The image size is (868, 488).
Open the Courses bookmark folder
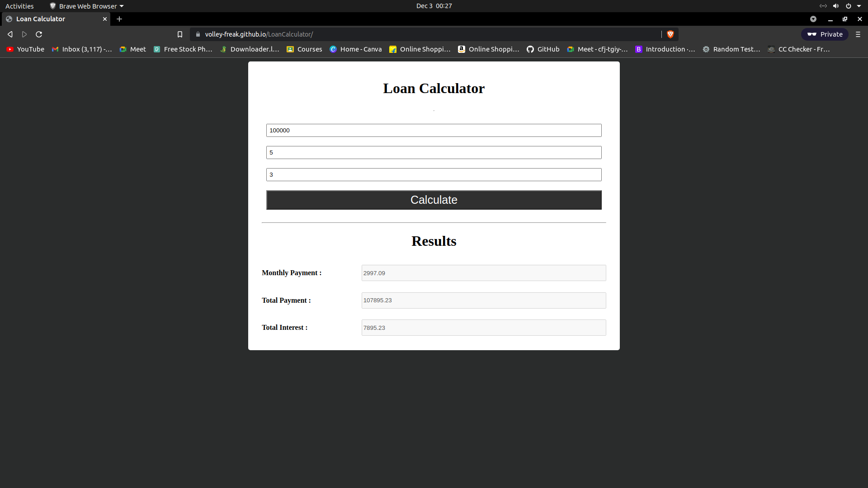[304, 49]
